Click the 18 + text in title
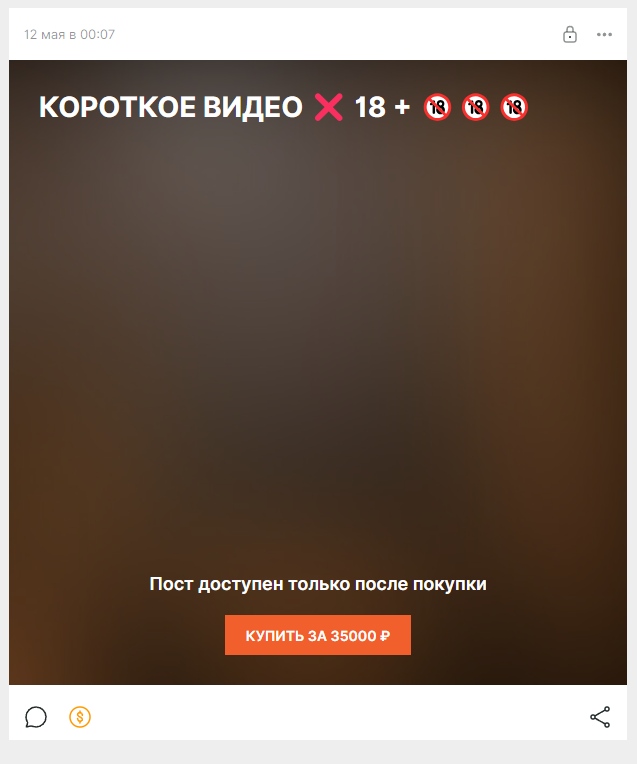Screen dimensions: 637x764 (382, 107)
